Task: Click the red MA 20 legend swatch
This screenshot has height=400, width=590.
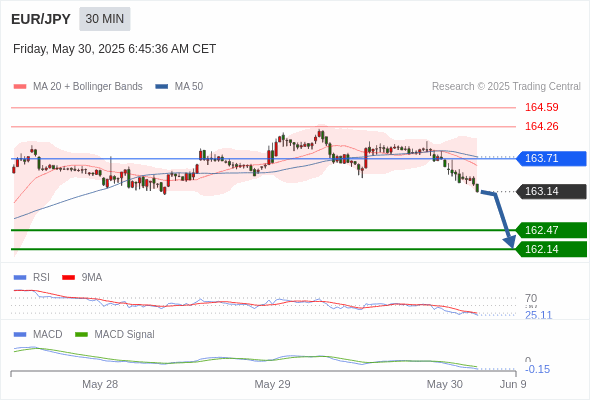Action: click(20, 87)
